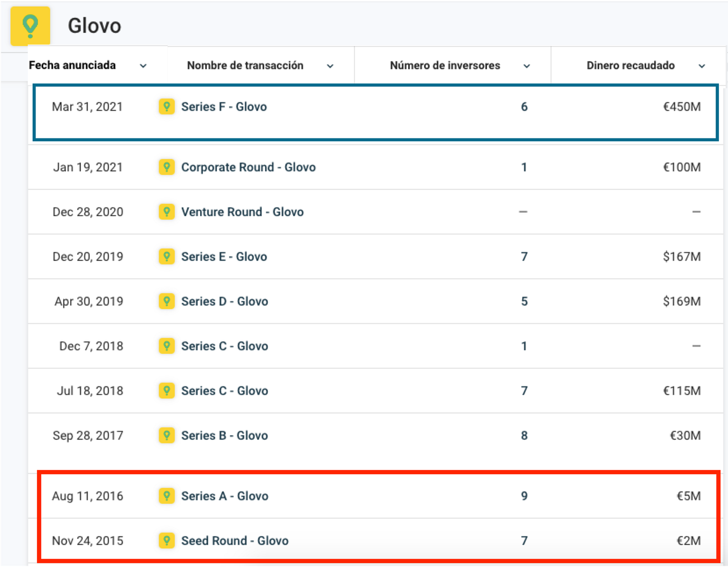Viewport: 728px width, 570px height.
Task: Open the Venture Round - Glovo link
Action: tap(242, 212)
